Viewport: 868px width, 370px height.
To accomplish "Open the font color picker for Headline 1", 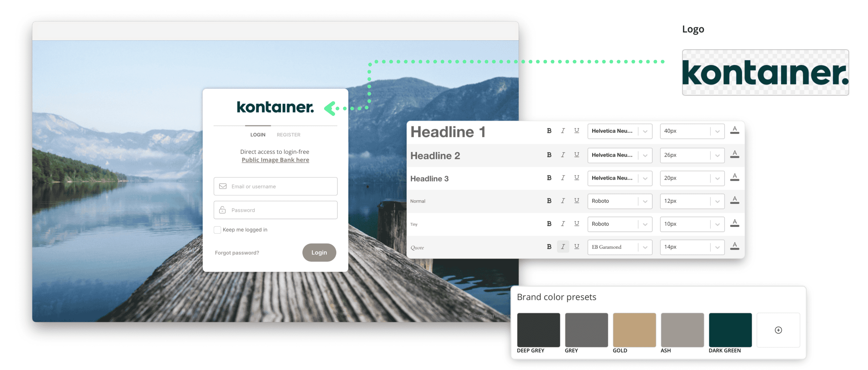I will click(735, 130).
